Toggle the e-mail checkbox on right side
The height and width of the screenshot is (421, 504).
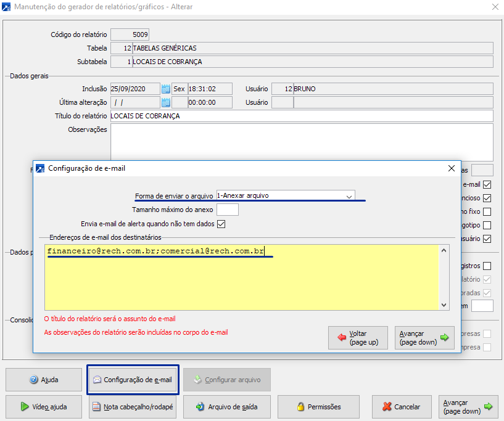[x=487, y=184]
